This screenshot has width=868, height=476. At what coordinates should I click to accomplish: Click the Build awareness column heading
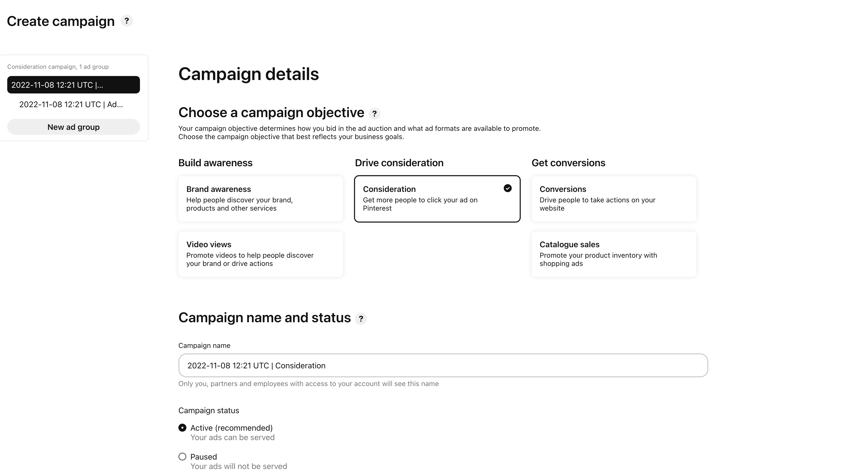coord(215,162)
